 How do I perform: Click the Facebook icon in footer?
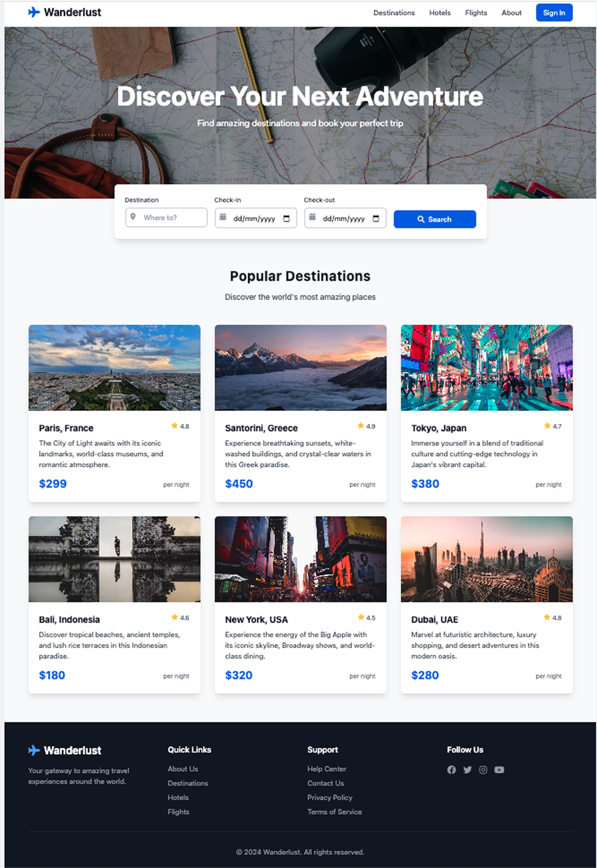452,770
